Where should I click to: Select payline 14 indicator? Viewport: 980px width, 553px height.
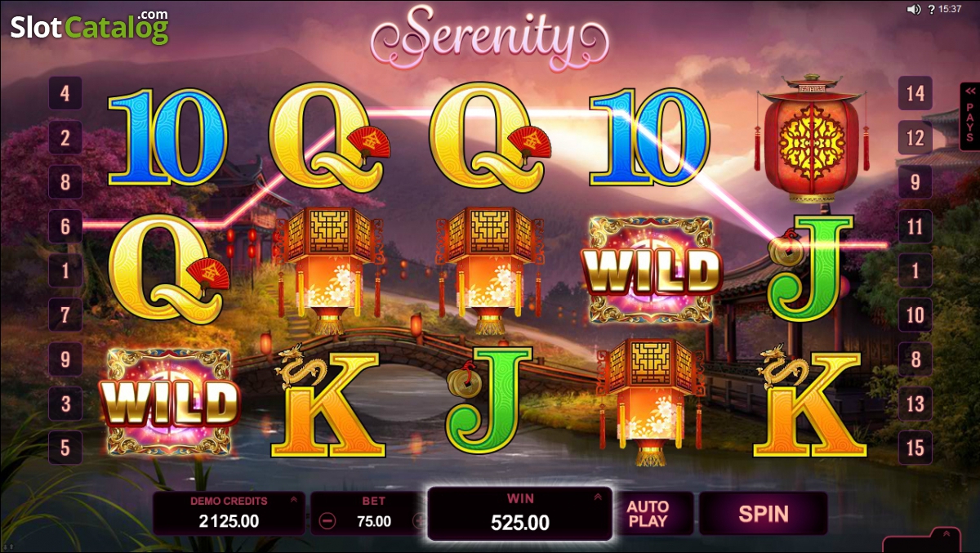[x=915, y=93]
